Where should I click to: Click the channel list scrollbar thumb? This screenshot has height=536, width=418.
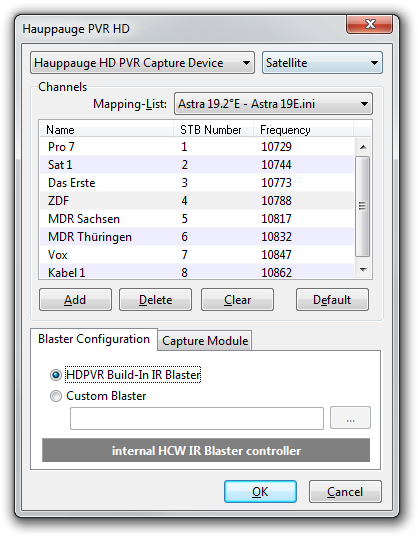(x=363, y=206)
